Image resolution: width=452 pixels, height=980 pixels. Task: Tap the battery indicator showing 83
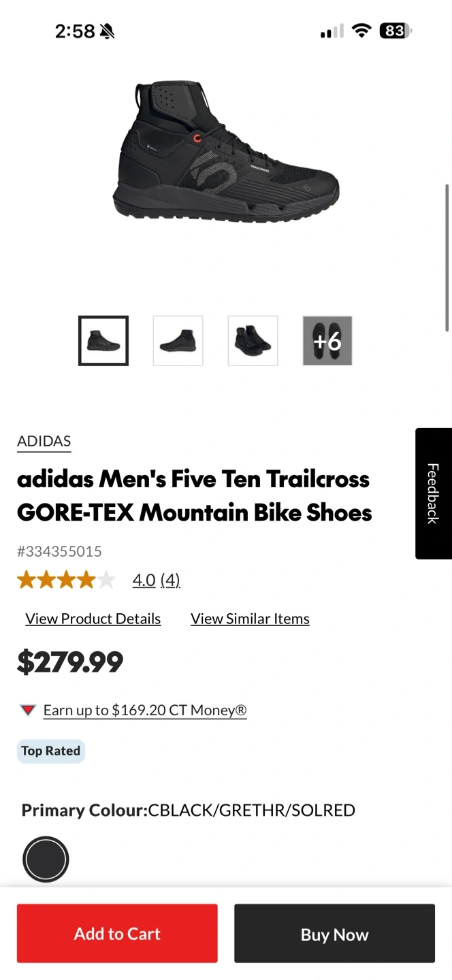(x=396, y=31)
